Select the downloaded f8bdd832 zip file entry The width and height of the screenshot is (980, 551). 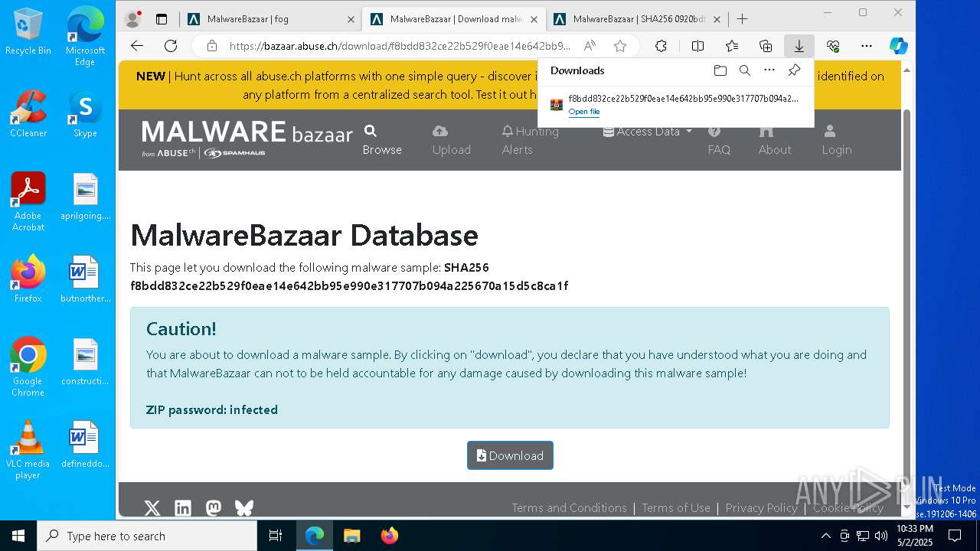[675, 105]
